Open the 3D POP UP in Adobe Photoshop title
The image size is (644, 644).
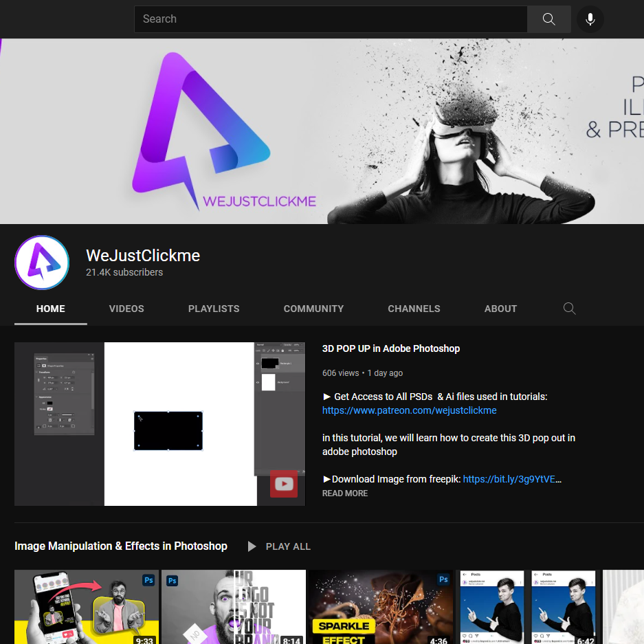[390, 348]
